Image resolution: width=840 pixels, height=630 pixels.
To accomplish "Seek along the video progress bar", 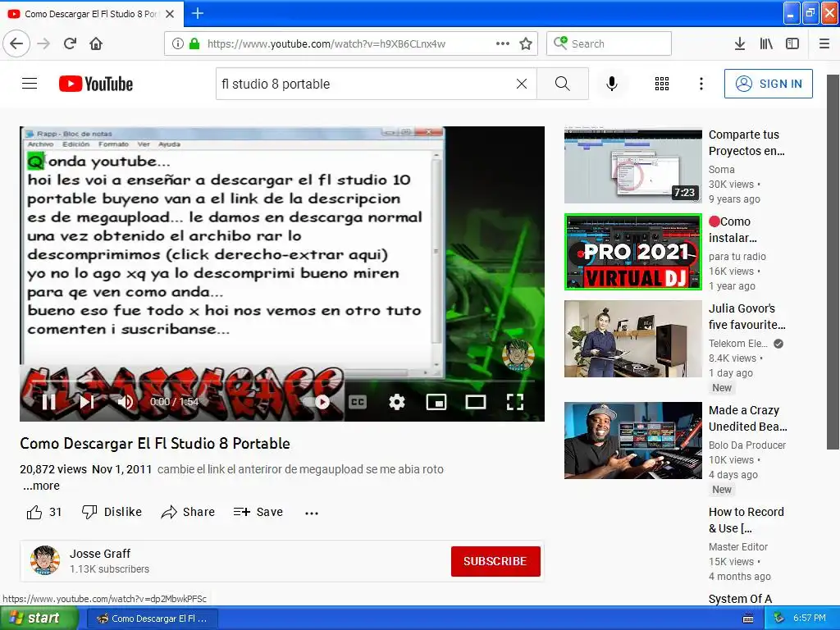I will [282, 381].
